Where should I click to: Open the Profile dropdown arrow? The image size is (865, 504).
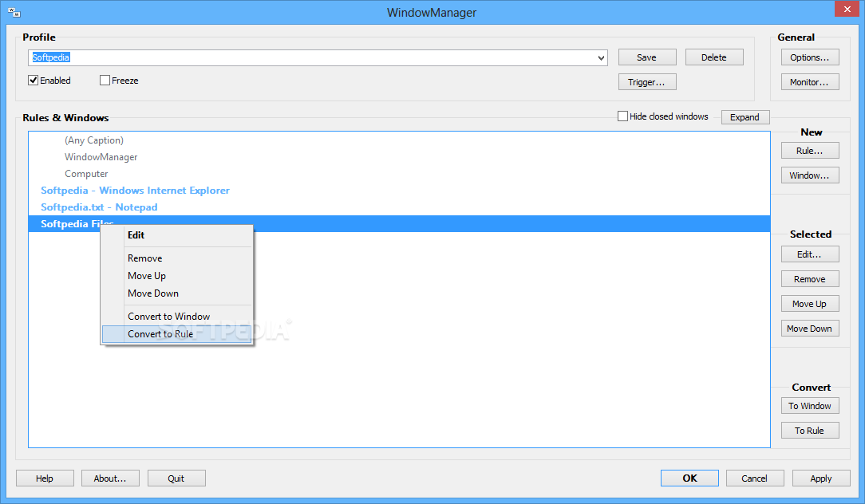coord(601,58)
